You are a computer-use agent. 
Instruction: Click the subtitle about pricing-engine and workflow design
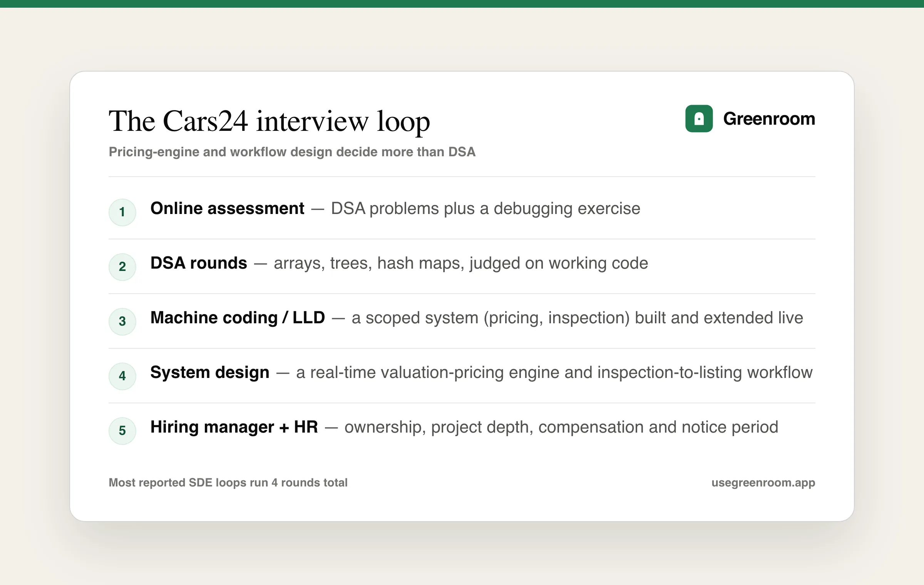pos(292,152)
